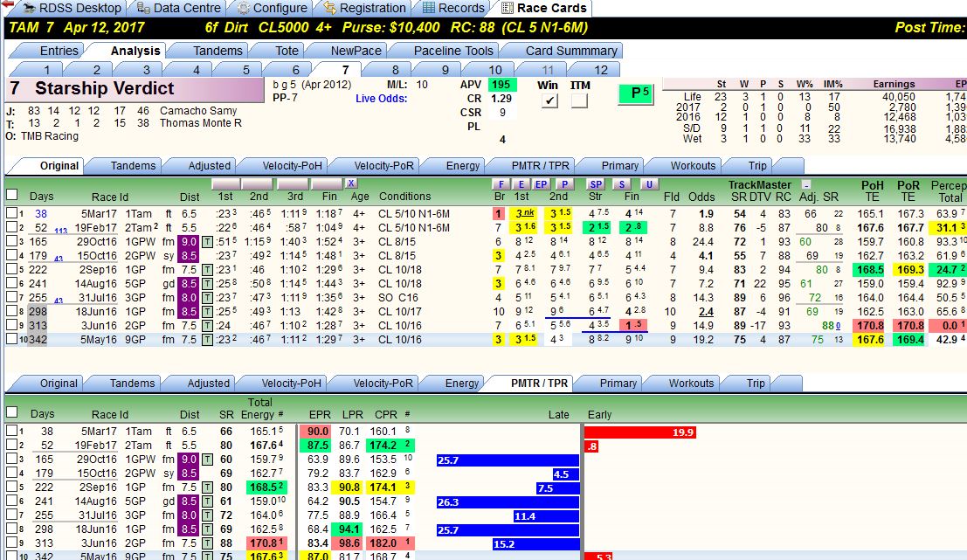
Task: Click the Race Cards tab icon
Action: [x=507, y=8]
